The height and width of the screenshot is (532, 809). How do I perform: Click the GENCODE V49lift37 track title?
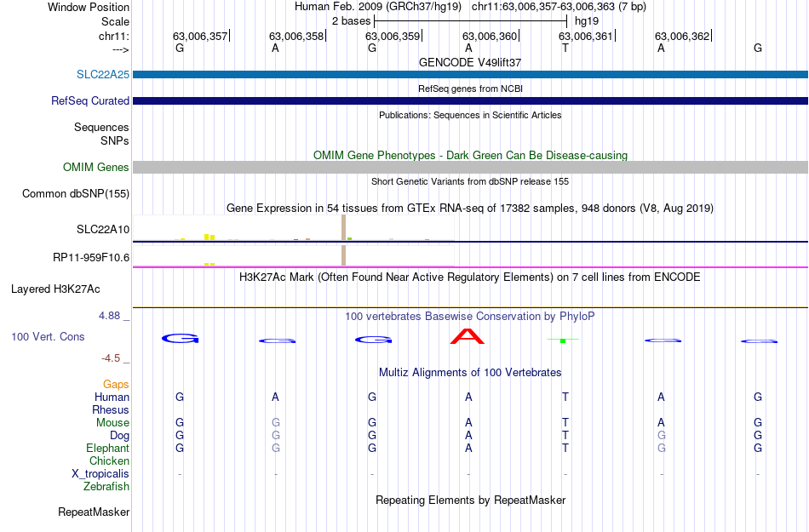point(470,62)
